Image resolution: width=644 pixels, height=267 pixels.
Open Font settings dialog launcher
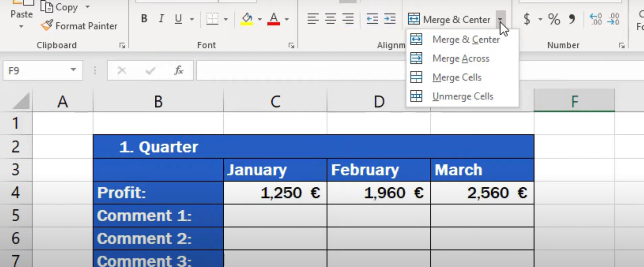pos(291,45)
